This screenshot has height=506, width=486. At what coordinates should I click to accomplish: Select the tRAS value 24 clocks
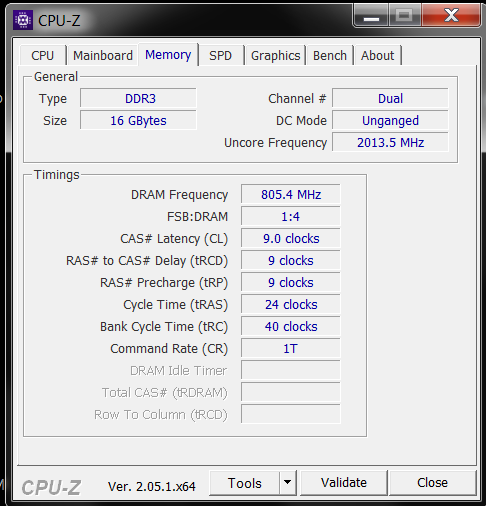pyautogui.click(x=291, y=304)
